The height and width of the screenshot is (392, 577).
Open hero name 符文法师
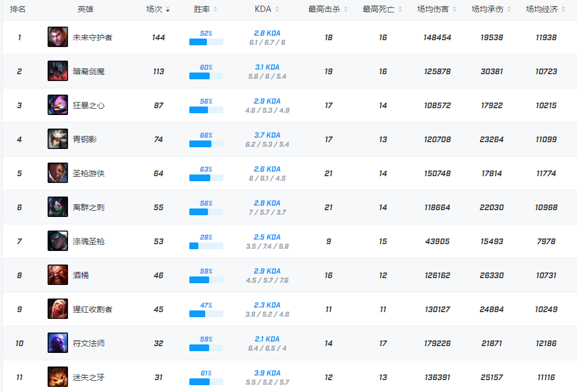[88, 343]
